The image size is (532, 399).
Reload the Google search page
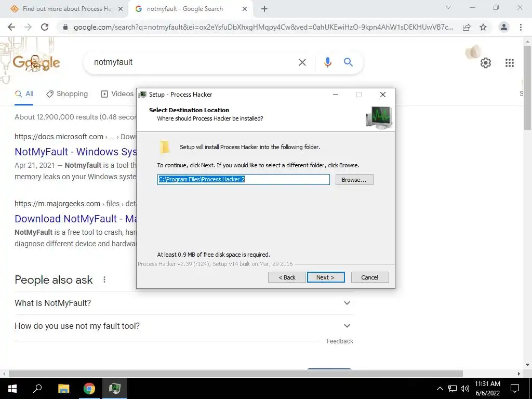(45, 27)
